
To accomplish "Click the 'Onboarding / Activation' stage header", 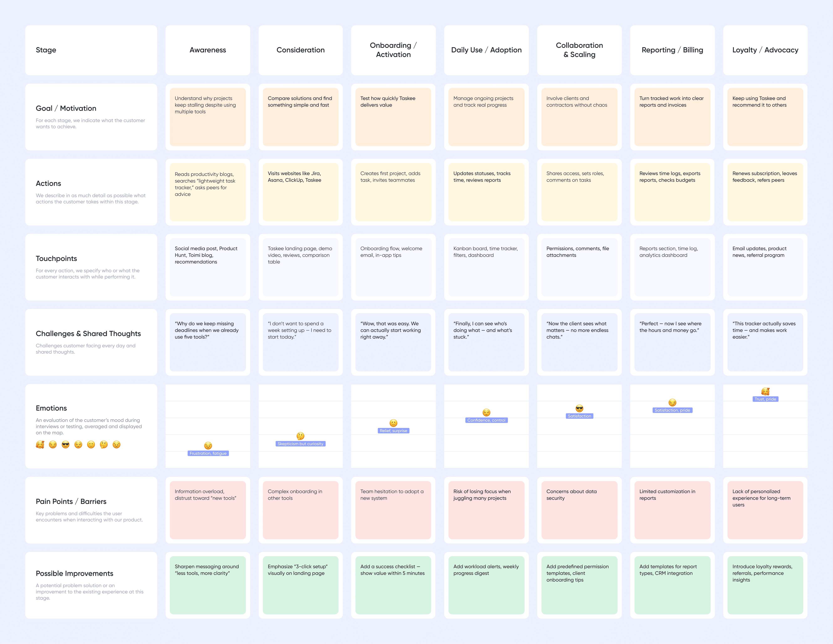I will tap(393, 50).
